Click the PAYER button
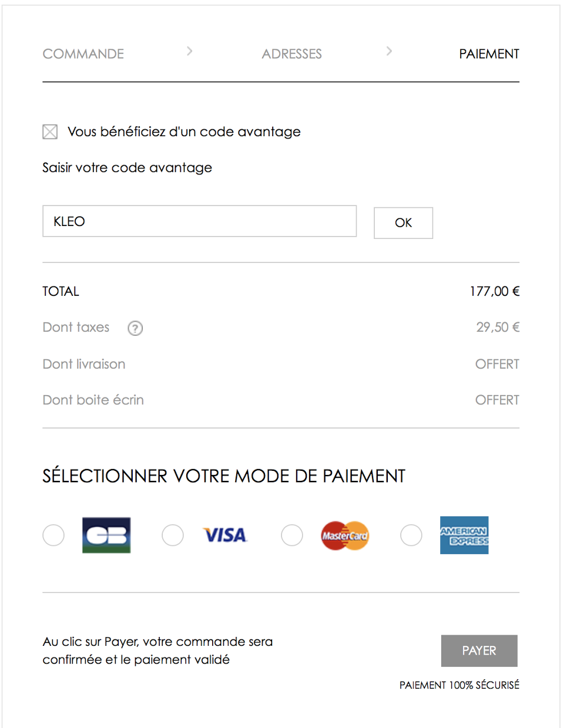 pos(479,651)
